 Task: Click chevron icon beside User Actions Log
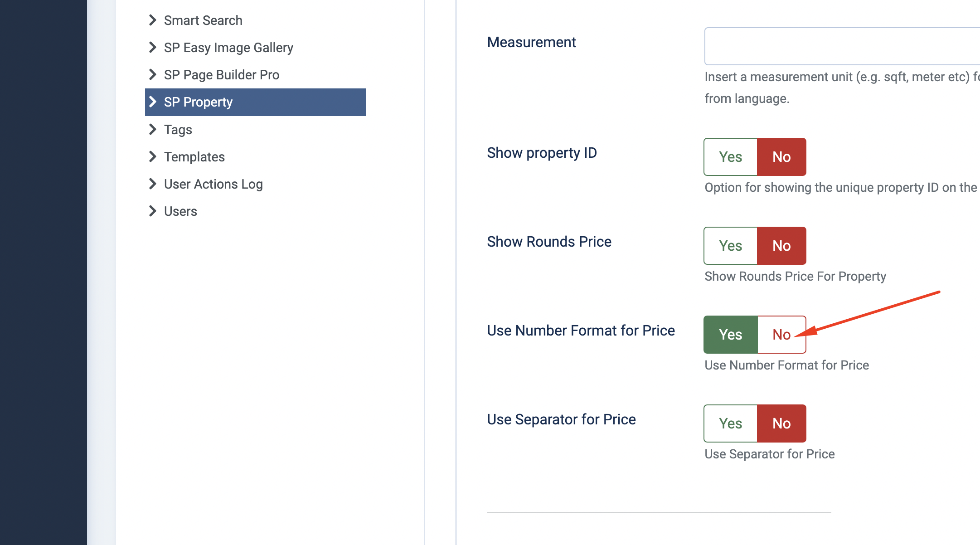(x=153, y=184)
